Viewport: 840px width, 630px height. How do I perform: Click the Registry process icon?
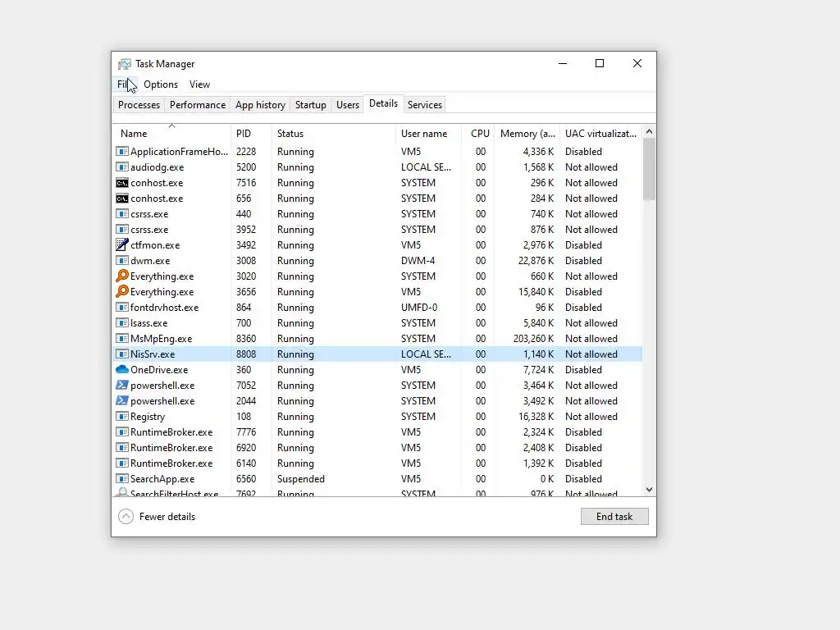[122, 416]
